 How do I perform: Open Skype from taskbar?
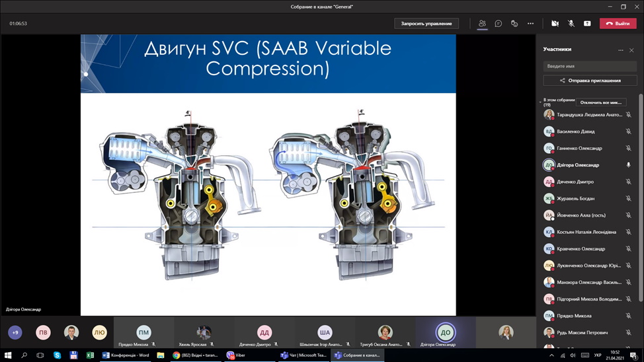tap(57, 355)
